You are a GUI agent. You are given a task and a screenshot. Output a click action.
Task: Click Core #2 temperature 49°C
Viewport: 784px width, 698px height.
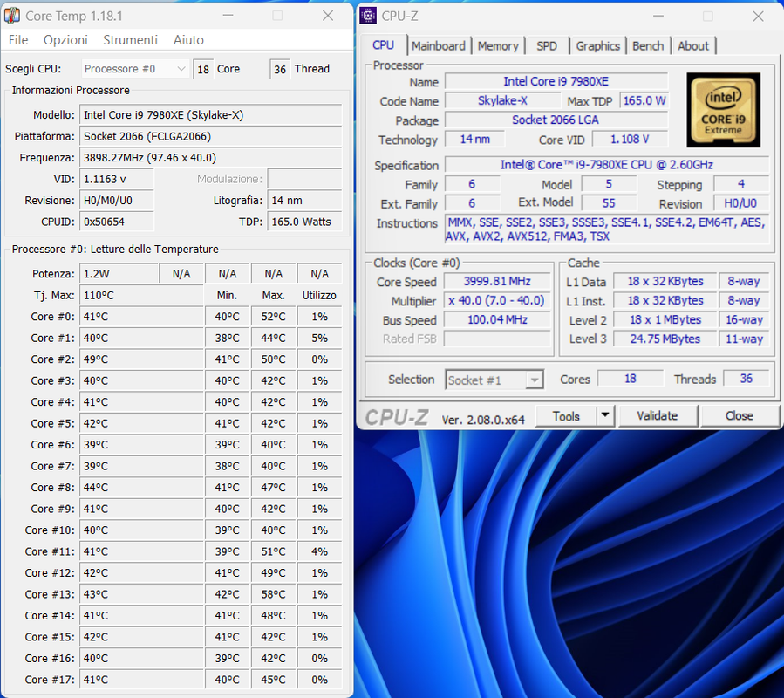pyautogui.click(x=141, y=359)
